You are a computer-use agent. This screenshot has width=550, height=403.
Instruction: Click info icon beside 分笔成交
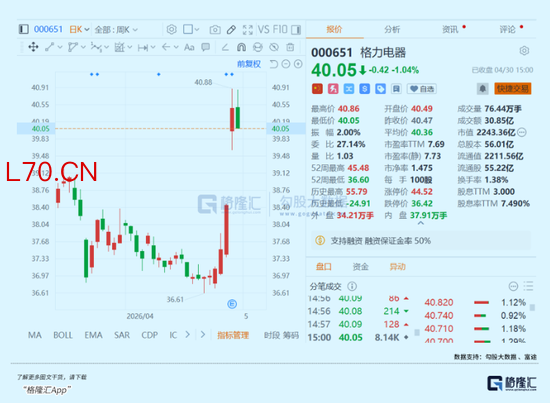tap(352, 286)
